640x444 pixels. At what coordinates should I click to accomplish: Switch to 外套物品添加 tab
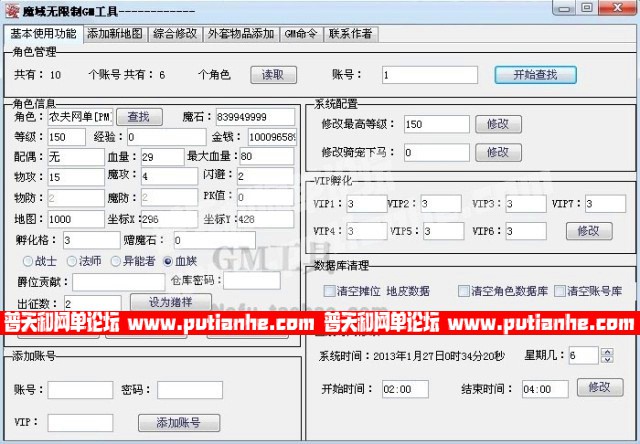pyautogui.click(x=241, y=34)
